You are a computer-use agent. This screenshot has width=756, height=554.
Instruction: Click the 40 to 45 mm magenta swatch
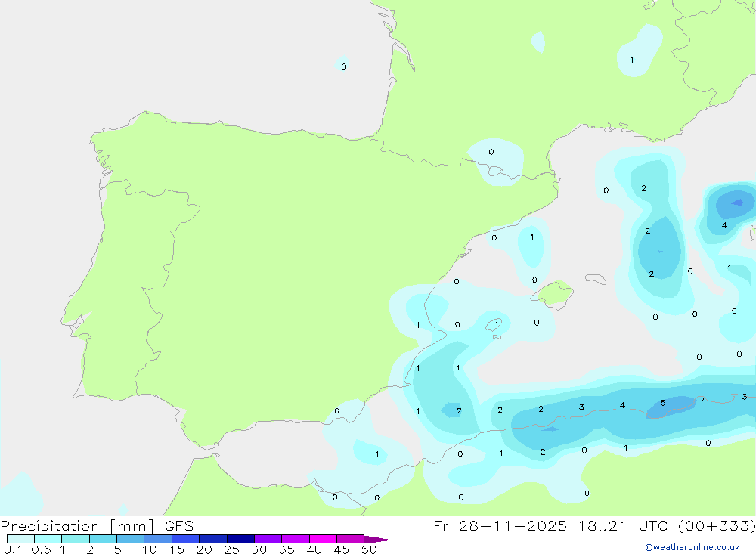pyautogui.click(x=323, y=539)
